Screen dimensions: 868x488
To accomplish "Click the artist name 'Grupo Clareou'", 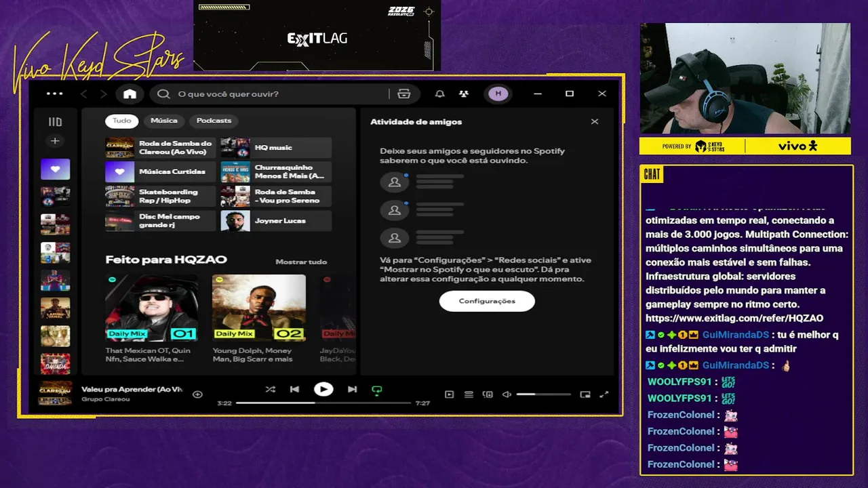I will click(x=106, y=399).
